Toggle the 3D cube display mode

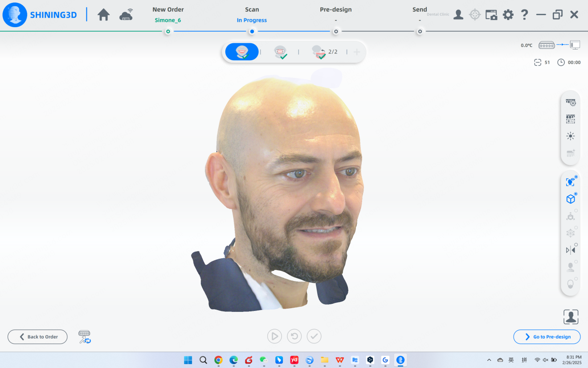point(570,199)
